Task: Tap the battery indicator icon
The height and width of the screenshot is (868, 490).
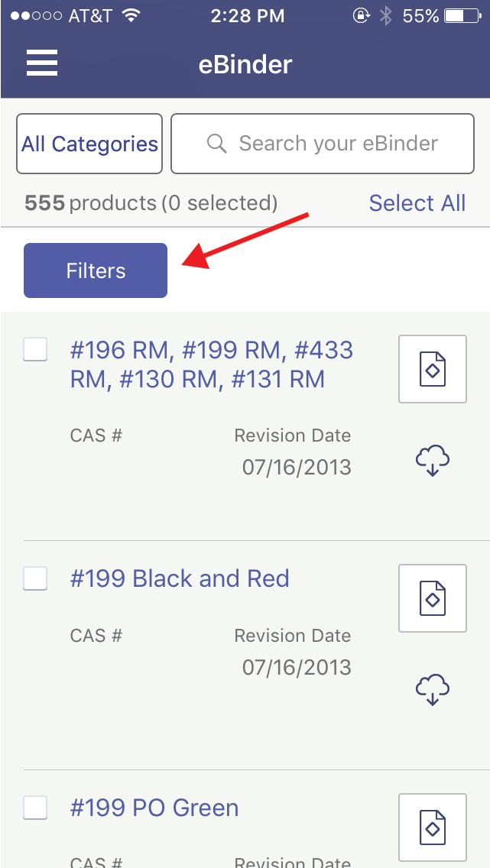Action: tap(461, 16)
